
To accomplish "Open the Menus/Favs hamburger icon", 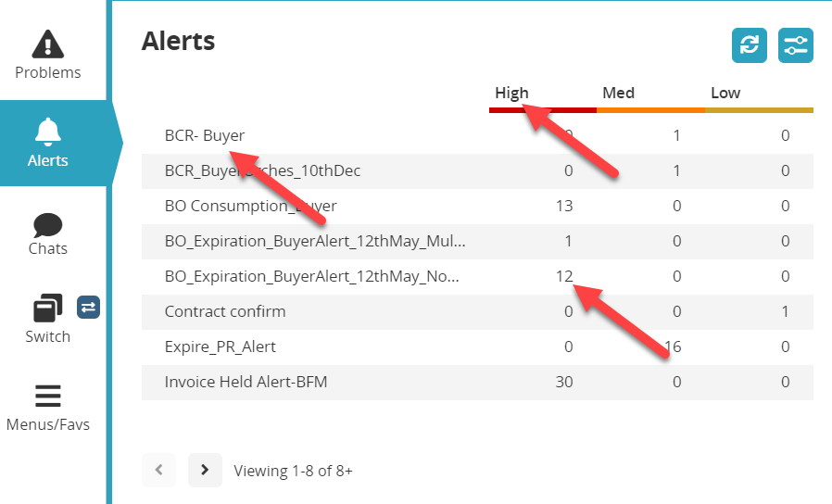I will click(x=48, y=397).
